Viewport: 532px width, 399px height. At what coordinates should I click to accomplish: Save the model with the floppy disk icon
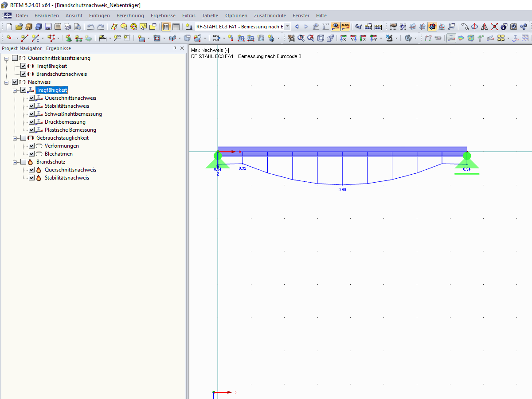pos(48,27)
